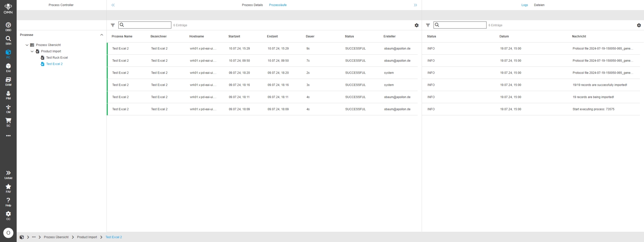Open the SC shopping cart module
This screenshot has height=242, width=644.
click(x=8, y=122)
